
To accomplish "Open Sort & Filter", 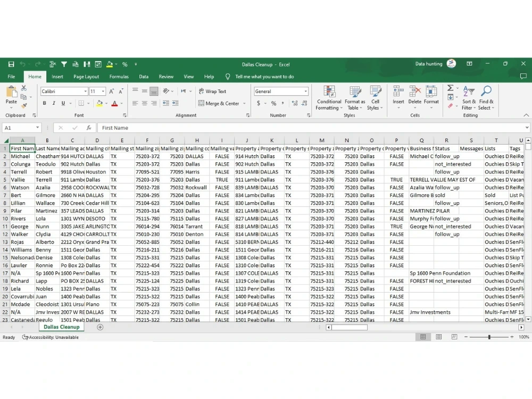I will [x=469, y=98].
